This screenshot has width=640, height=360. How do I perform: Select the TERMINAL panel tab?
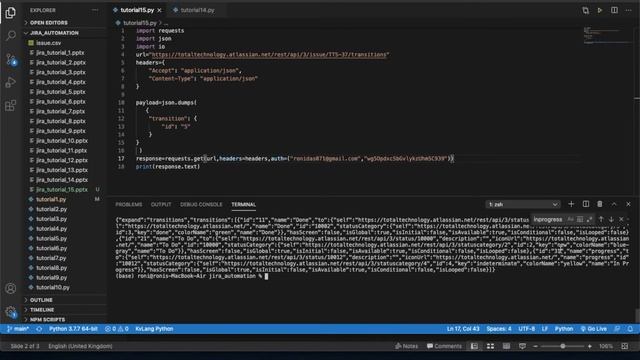(x=244, y=204)
